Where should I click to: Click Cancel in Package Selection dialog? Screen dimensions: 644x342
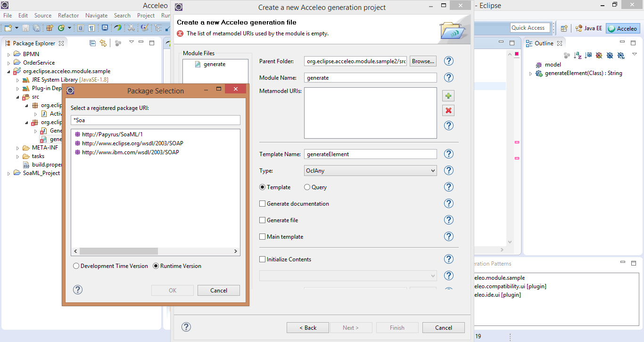219,291
